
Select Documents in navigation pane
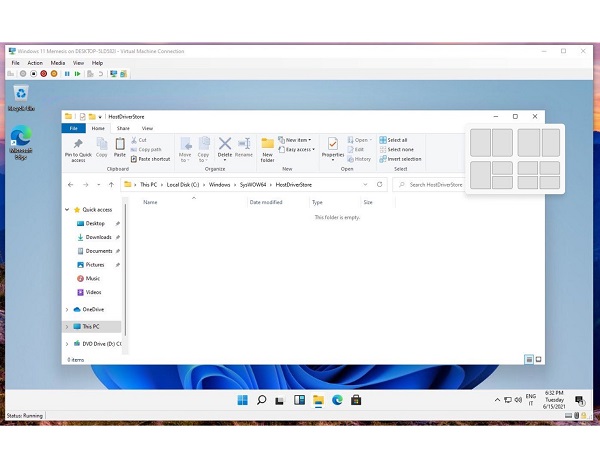point(99,251)
